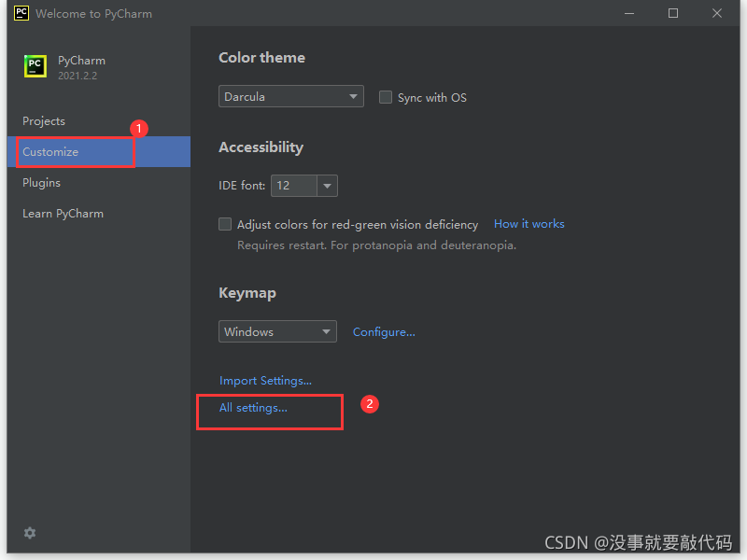Click the PyCharm icon in the title bar
The image size is (747, 560).
[x=21, y=13]
